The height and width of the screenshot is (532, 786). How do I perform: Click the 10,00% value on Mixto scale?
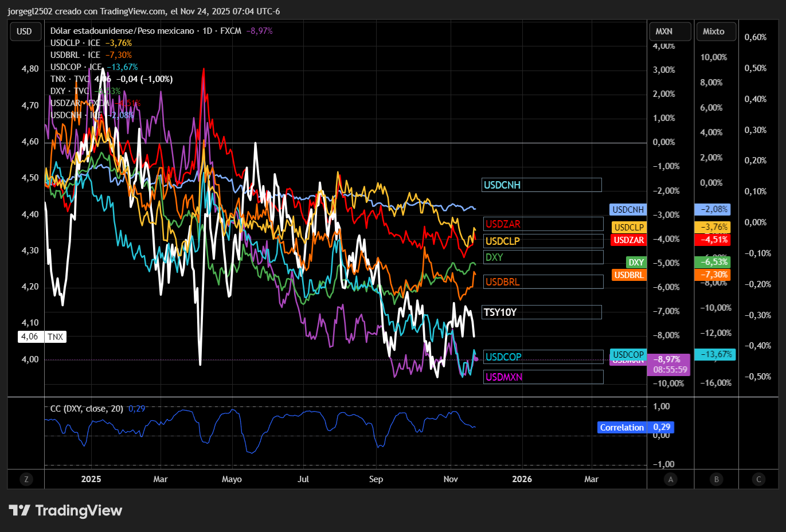[x=713, y=57]
